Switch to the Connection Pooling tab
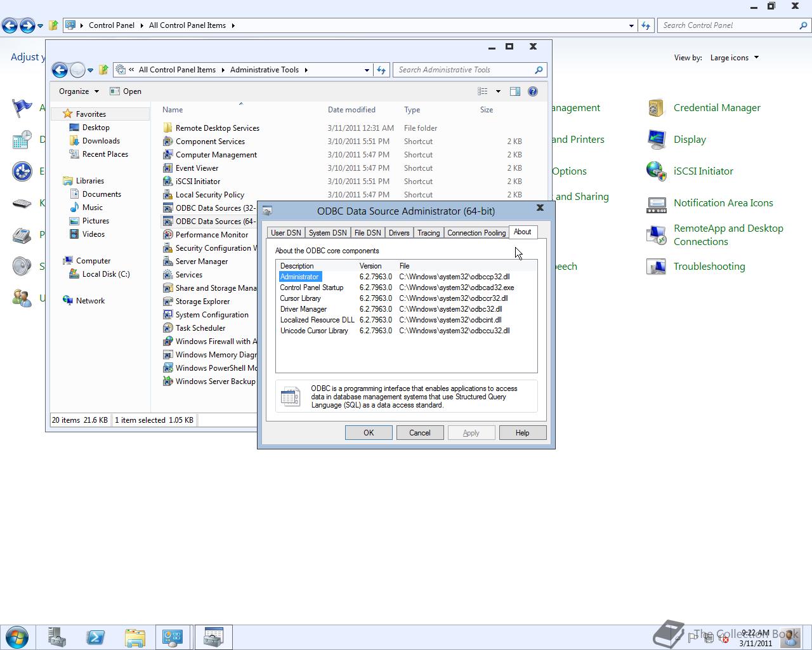The height and width of the screenshot is (650, 812). coord(476,233)
